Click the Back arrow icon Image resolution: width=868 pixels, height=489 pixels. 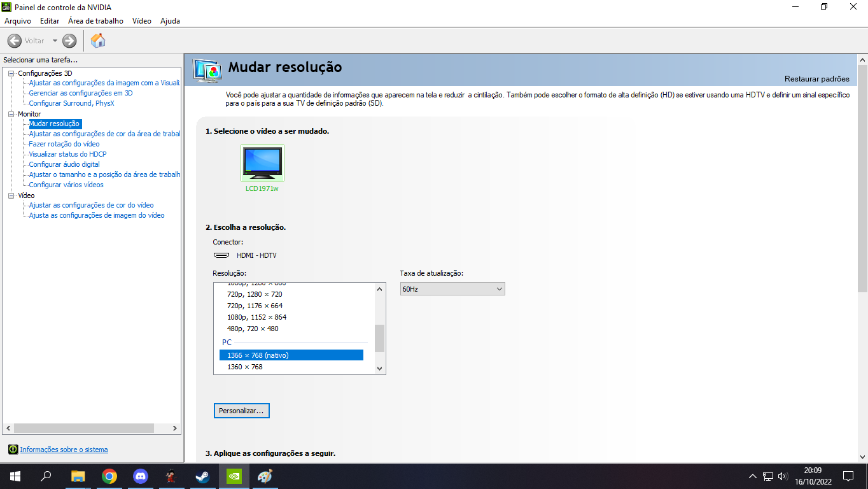point(15,41)
